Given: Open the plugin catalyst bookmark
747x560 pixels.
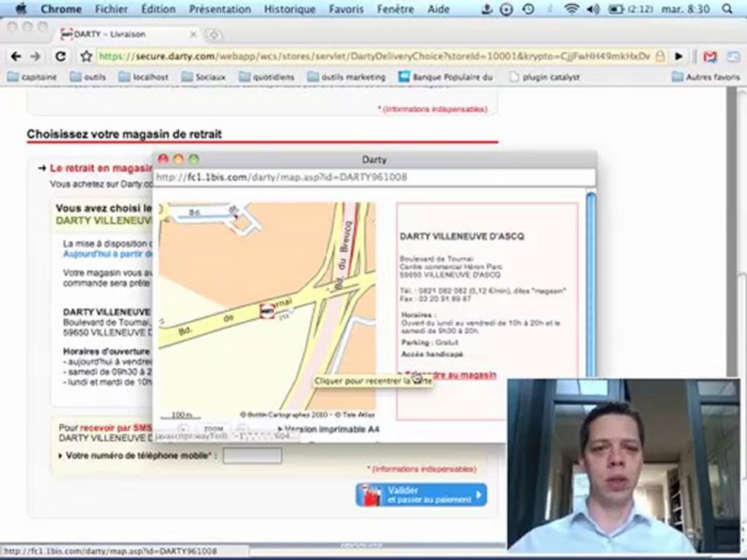Looking at the screenshot, I should coord(545,77).
